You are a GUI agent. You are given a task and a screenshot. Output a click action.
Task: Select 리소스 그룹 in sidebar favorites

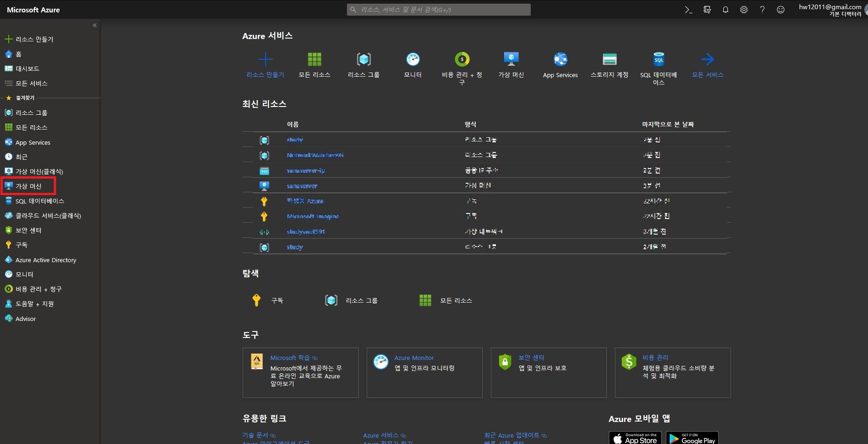[x=26, y=113]
